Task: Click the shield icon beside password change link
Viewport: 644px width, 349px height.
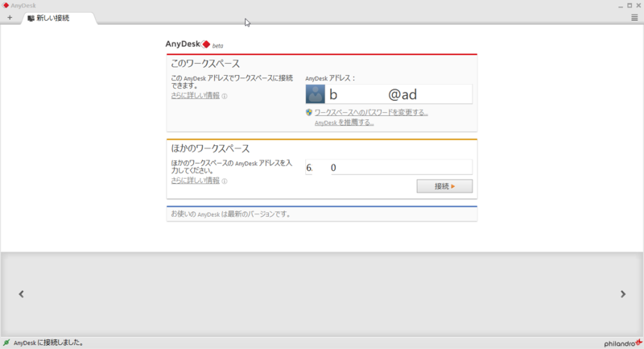Action: pos(309,112)
